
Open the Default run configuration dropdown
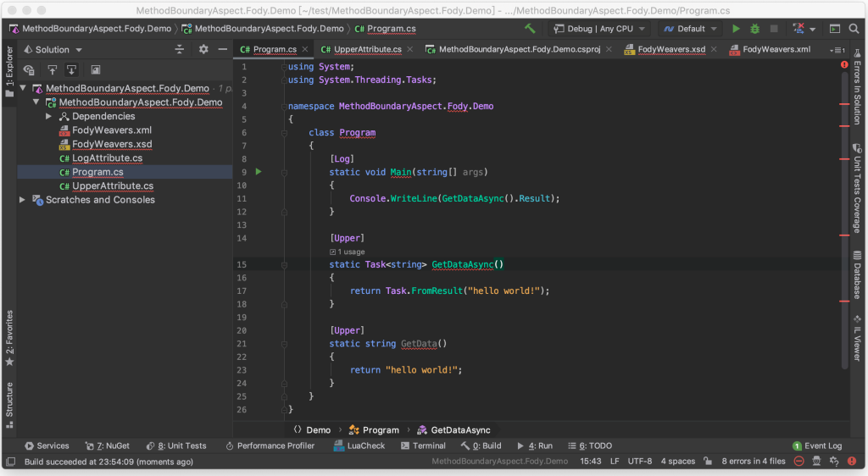[690, 28]
